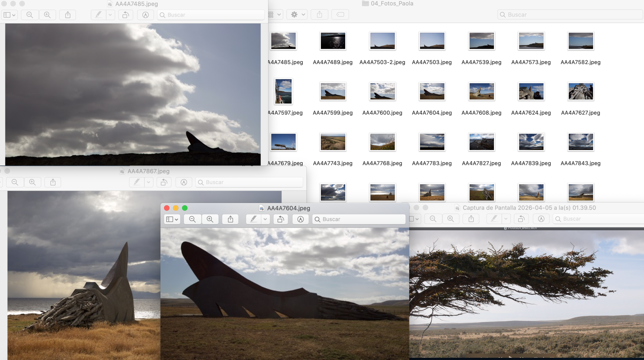Click the AA4A7743.jpeg file name label
This screenshot has height=360, width=644.
333,163
